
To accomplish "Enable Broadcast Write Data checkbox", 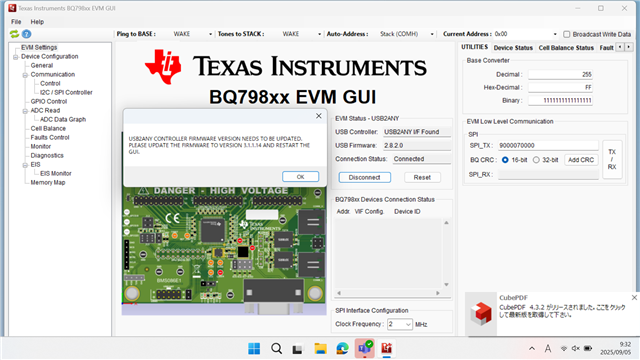I will tap(567, 34).
